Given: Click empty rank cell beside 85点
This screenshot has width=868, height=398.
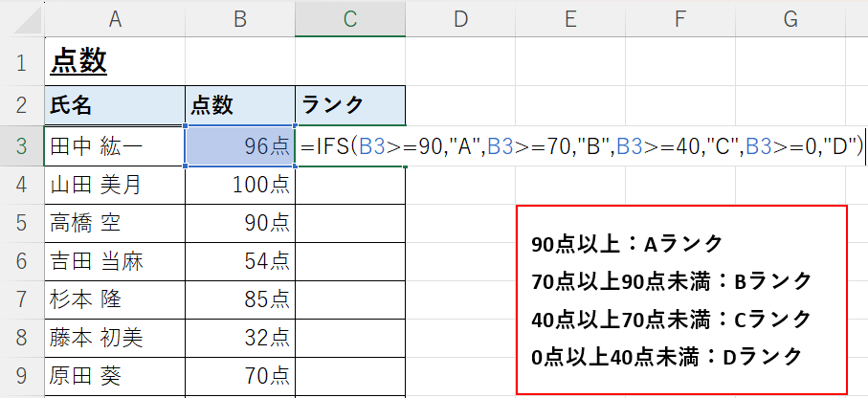Looking at the screenshot, I should [x=350, y=299].
